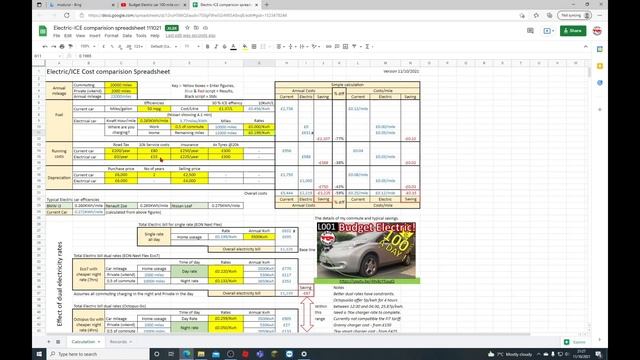Viewport: 640px width, 360px height.
Task: Open the Help menu
Action: pyautogui.click(x=155, y=36)
